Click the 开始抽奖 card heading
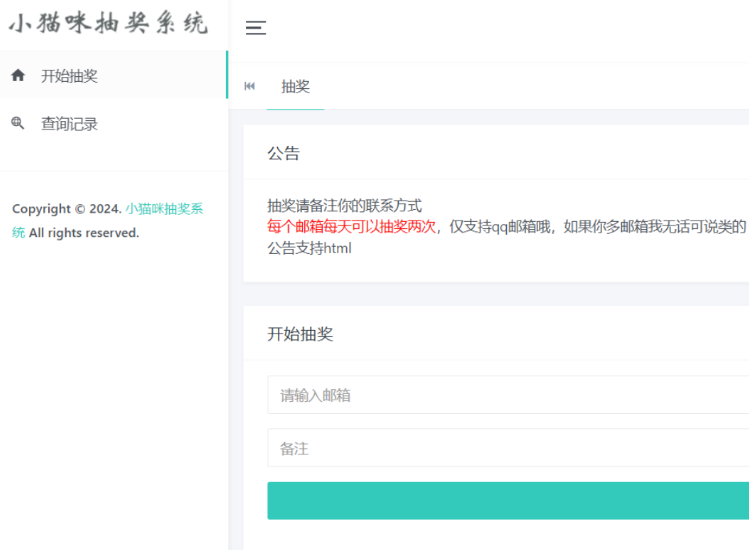 tap(300, 334)
